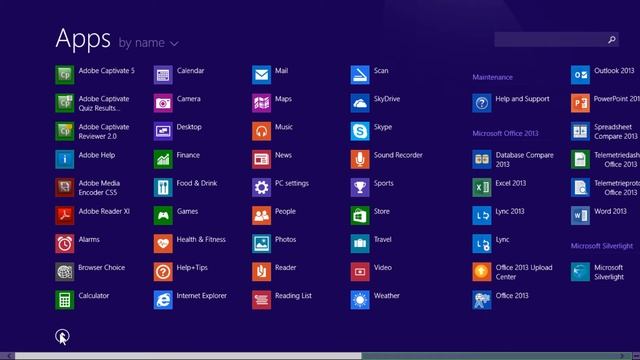
Task: Open the Calculator app
Action: click(x=82, y=300)
